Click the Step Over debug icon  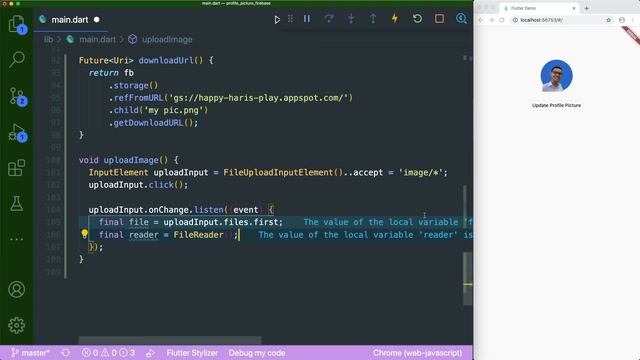pyautogui.click(x=329, y=19)
